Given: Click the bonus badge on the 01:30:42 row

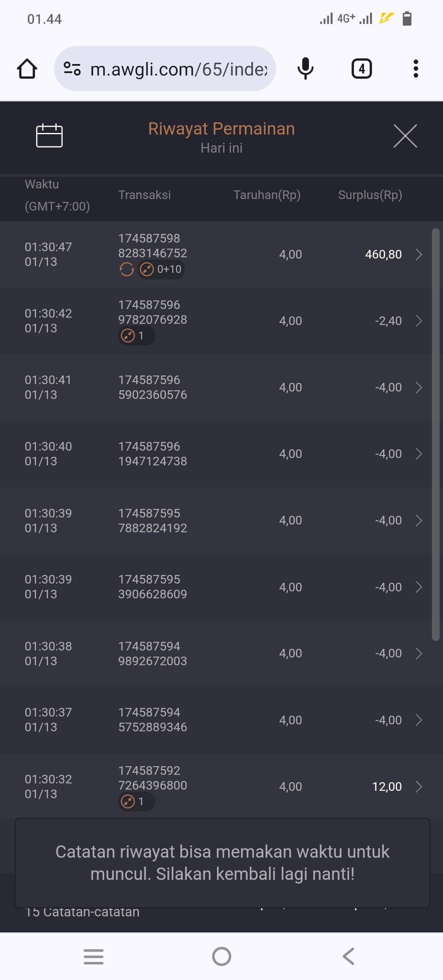Looking at the screenshot, I should click(x=136, y=336).
